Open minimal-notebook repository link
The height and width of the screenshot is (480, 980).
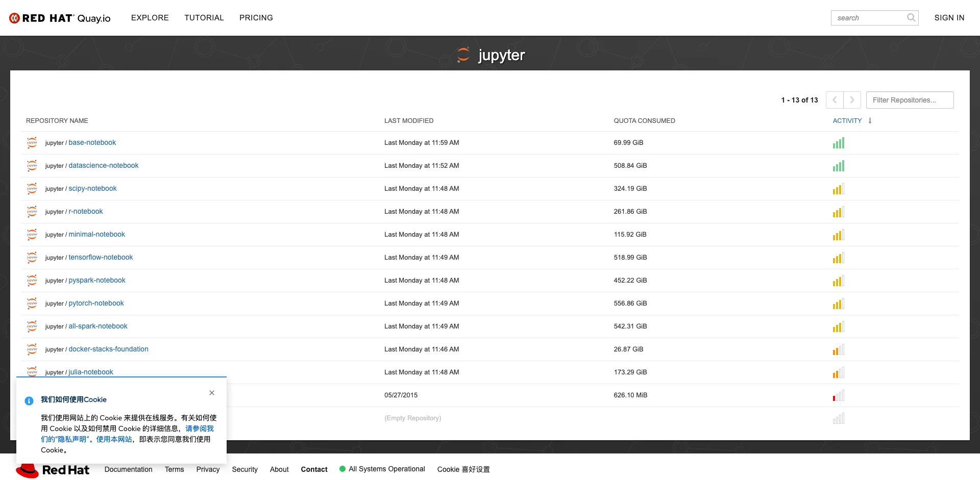coord(97,235)
